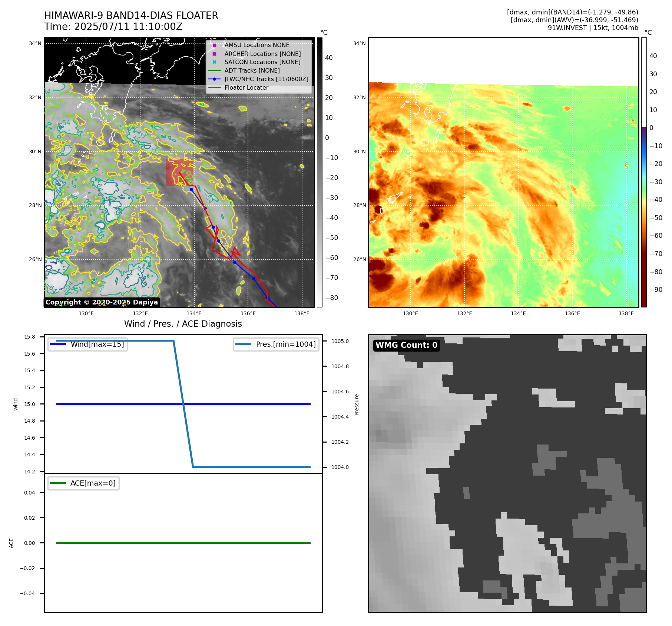Click the '[dmax, dmin](BAND14)' readout line
Image resolution: width=672 pixels, height=626 pixels.
coord(573,12)
